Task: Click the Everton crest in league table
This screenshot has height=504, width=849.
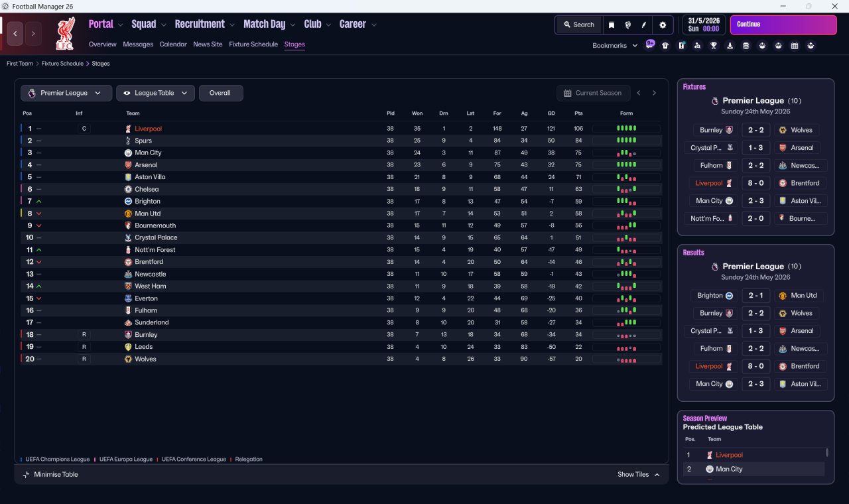Action: 128,298
